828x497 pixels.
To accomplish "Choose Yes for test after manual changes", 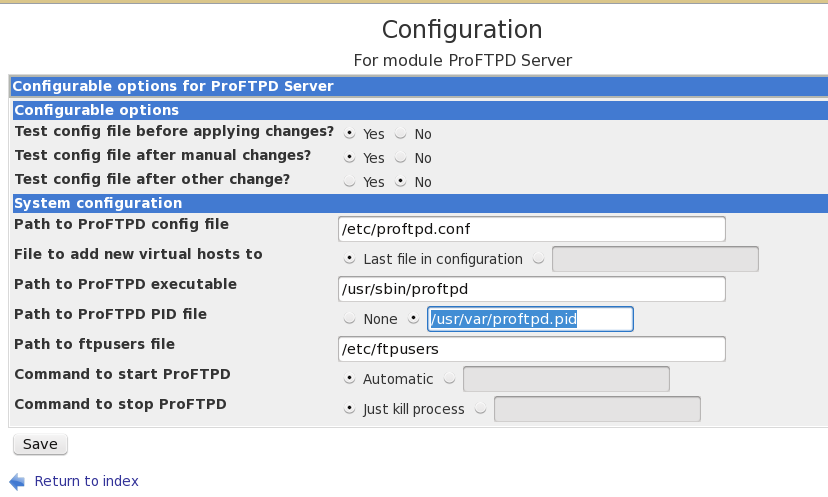I will 349,157.
